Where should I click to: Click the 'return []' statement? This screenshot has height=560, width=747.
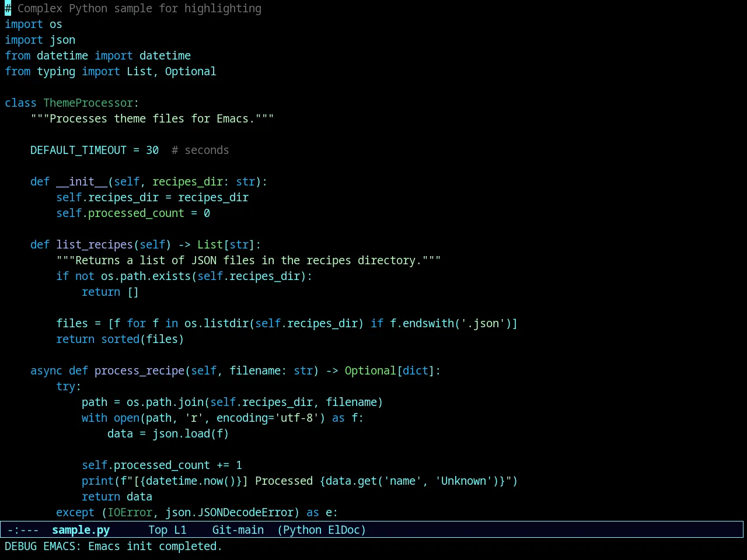[110, 292]
